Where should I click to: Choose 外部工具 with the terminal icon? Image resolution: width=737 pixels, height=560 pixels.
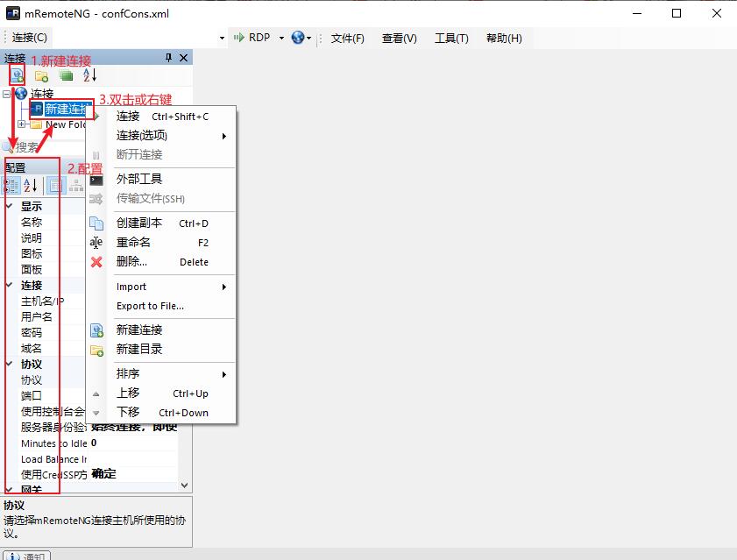[160, 179]
